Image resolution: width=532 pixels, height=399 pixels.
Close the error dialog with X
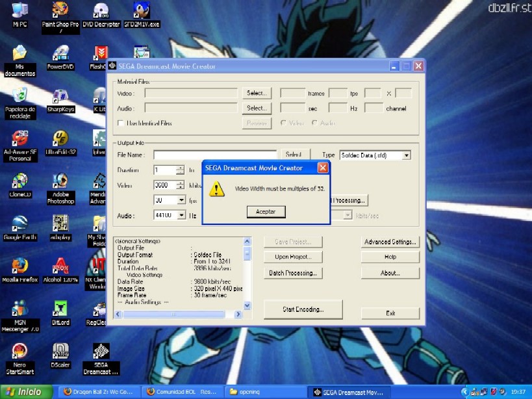tap(323, 168)
